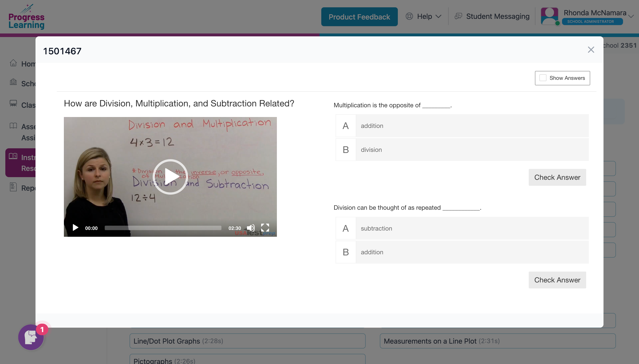Click the Classes sidebar icon
The height and width of the screenshot is (364, 639).
pos(13,103)
